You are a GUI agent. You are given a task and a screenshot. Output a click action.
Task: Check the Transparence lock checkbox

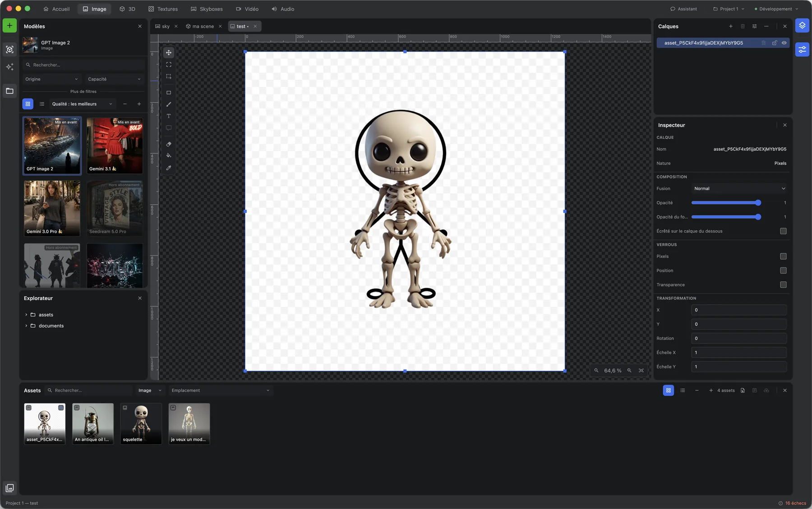click(x=783, y=285)
